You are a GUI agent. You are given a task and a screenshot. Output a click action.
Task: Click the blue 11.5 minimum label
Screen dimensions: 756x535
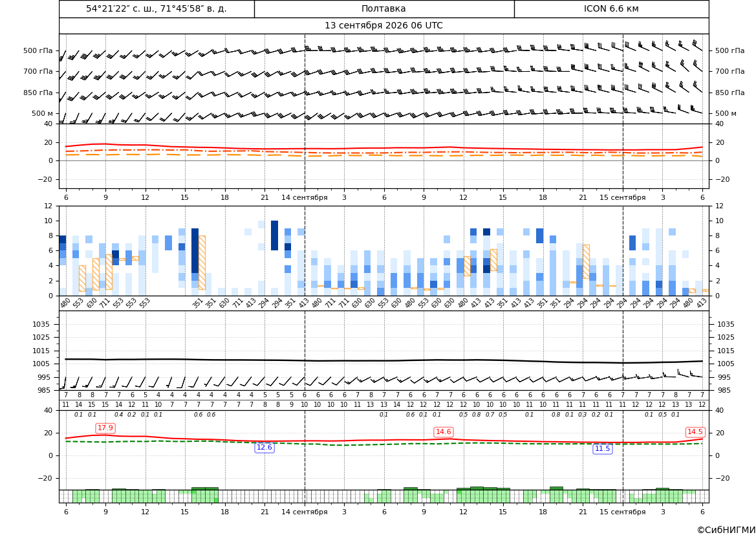pyautogui.click(x=602, y=449)
